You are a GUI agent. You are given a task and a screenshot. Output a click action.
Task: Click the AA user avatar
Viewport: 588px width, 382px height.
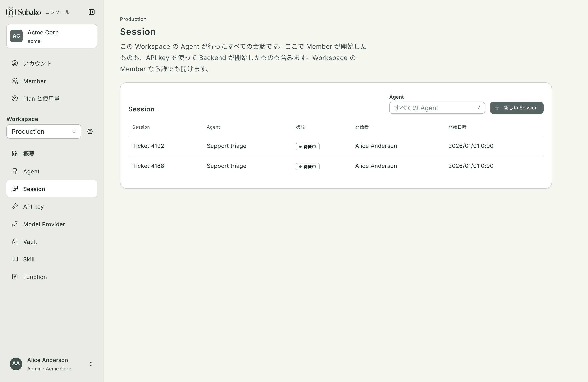(x=16, y=364)
